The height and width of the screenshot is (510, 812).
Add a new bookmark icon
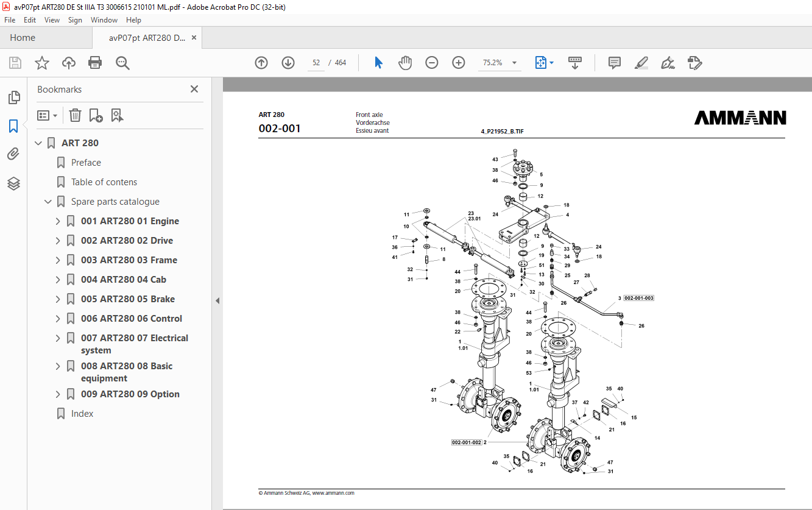[96, 115]
